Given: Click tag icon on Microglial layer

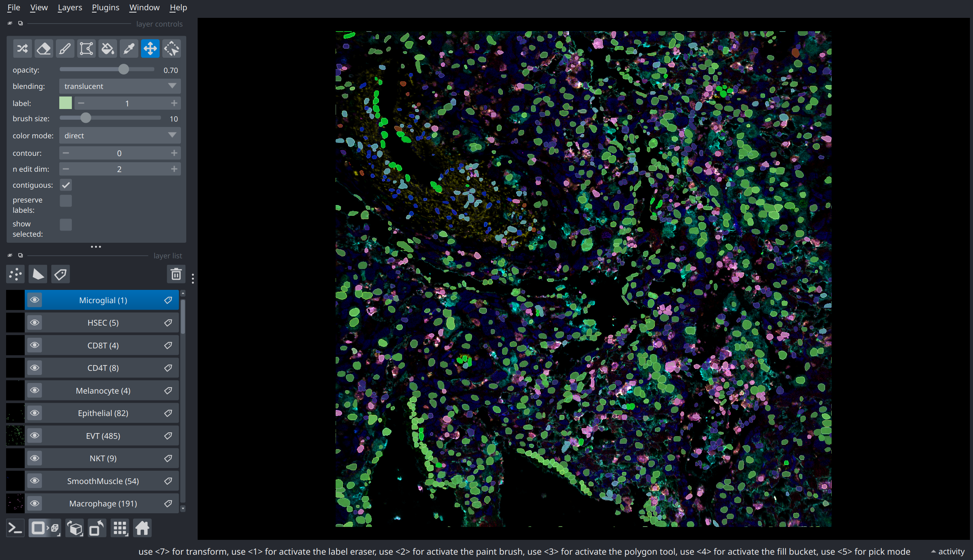Looking at the screenshot, I should pyautogui.click(x=168, y=300).
